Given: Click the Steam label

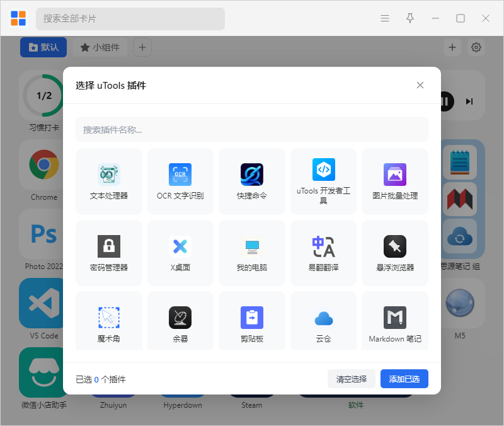Looking at the screenshot, I should [251, 405].
